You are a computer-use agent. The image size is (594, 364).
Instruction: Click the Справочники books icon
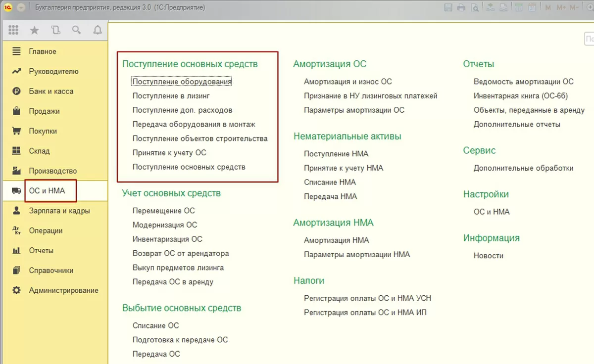pyautogui.click(x=16, y=271)
